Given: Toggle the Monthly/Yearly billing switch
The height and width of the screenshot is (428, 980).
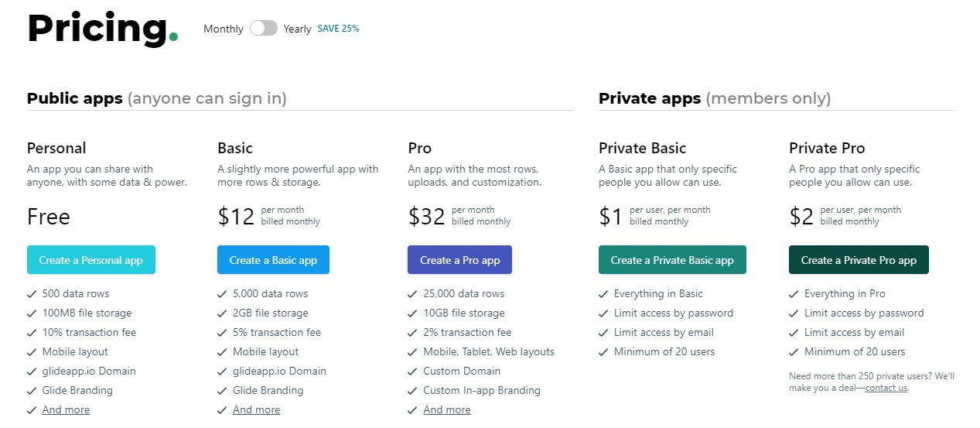Looking at the screenshot, I should 263,29.
